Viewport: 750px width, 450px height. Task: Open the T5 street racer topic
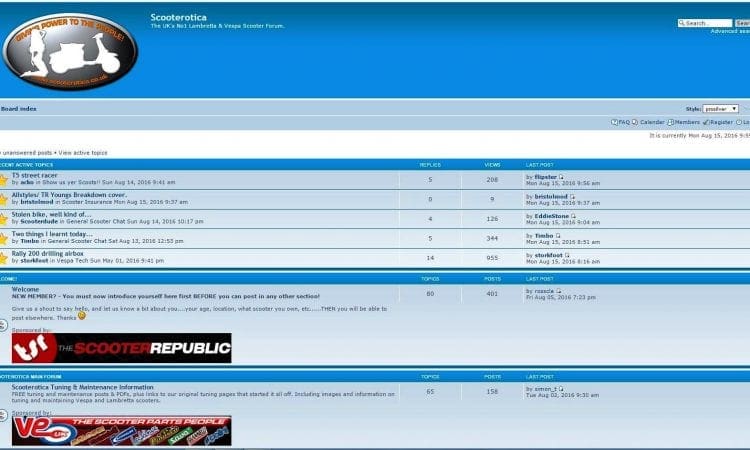[x=34, y=176]
